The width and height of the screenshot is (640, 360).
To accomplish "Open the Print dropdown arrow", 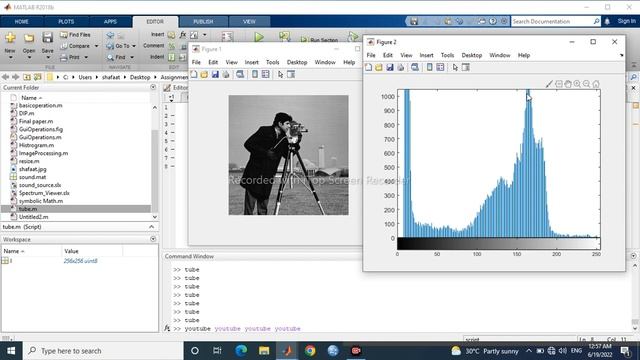I will (x=86, y=58).
